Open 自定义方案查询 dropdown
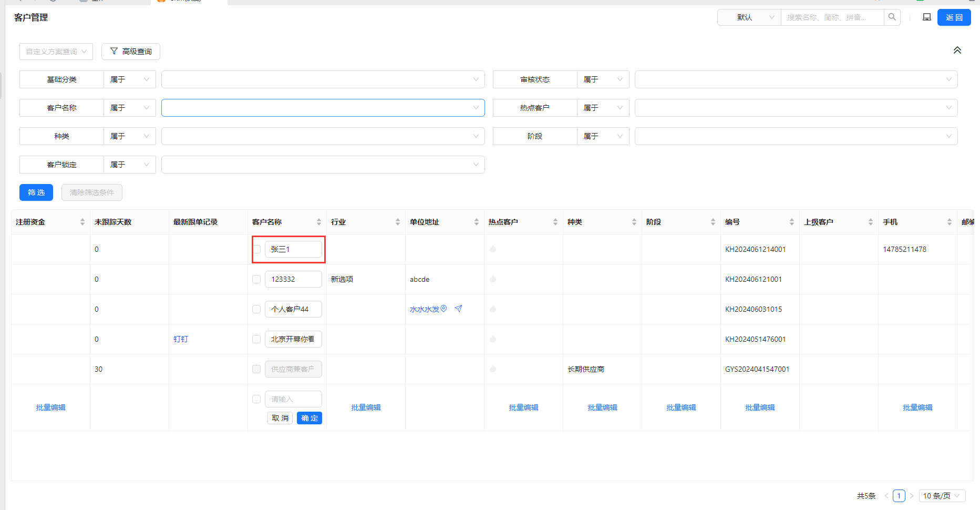 [56, 52]
